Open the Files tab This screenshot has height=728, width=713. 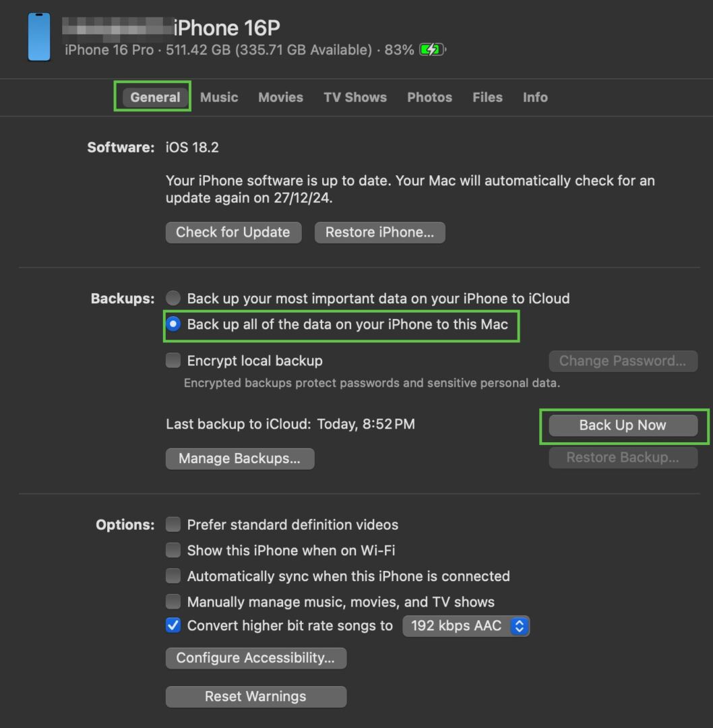click(487, 97)
